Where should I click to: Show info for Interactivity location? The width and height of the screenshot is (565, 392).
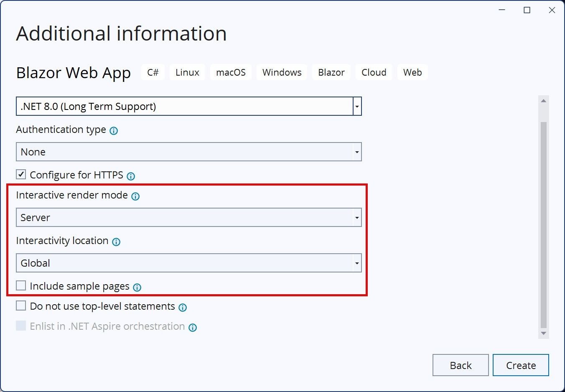point(116,242)
